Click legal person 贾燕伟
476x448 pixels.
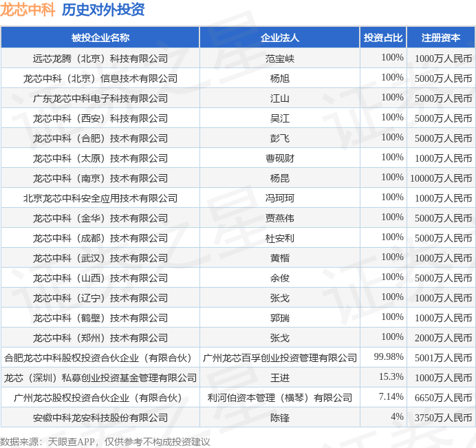(279, 218)
